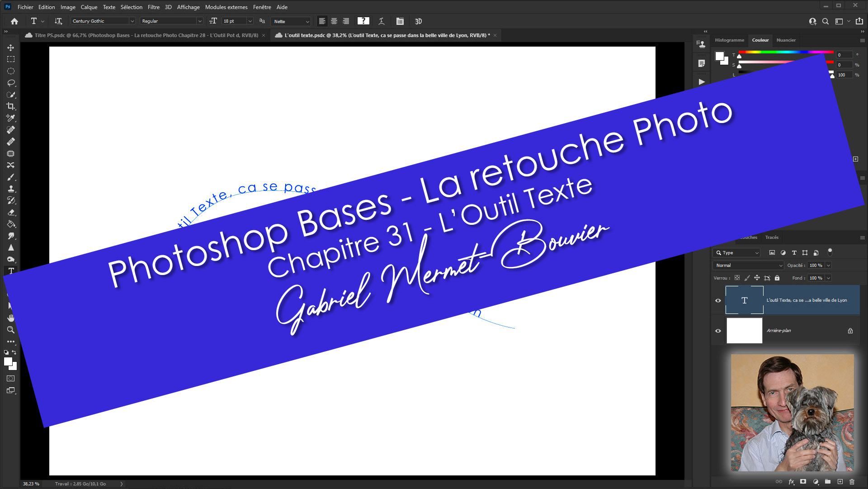Click the Opacité 100 % input field
This screenshot has height=489, width=868.
(x=816, y=266)
